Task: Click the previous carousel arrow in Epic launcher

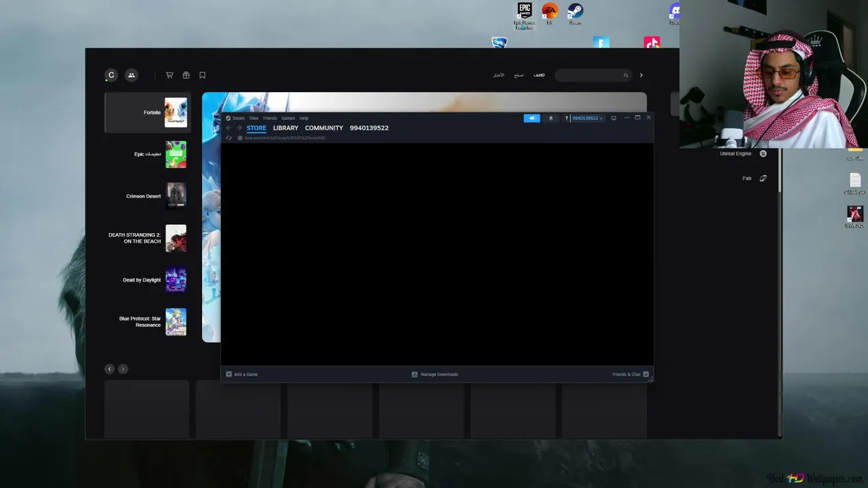Action: (109, 369)
